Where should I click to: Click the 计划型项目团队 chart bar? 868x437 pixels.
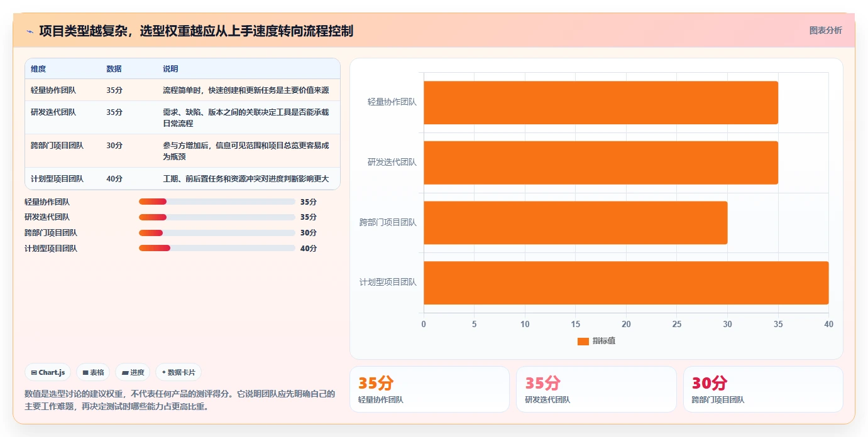click(x=626, y=283)
